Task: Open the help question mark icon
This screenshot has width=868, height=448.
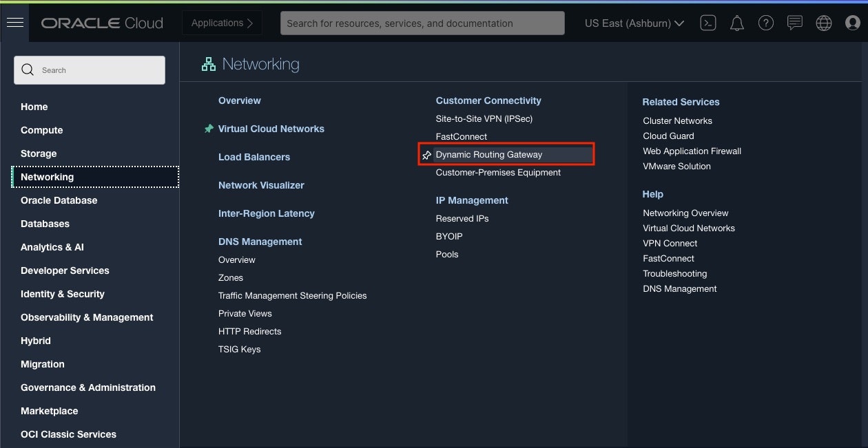Action: click(x=765, y=23)
